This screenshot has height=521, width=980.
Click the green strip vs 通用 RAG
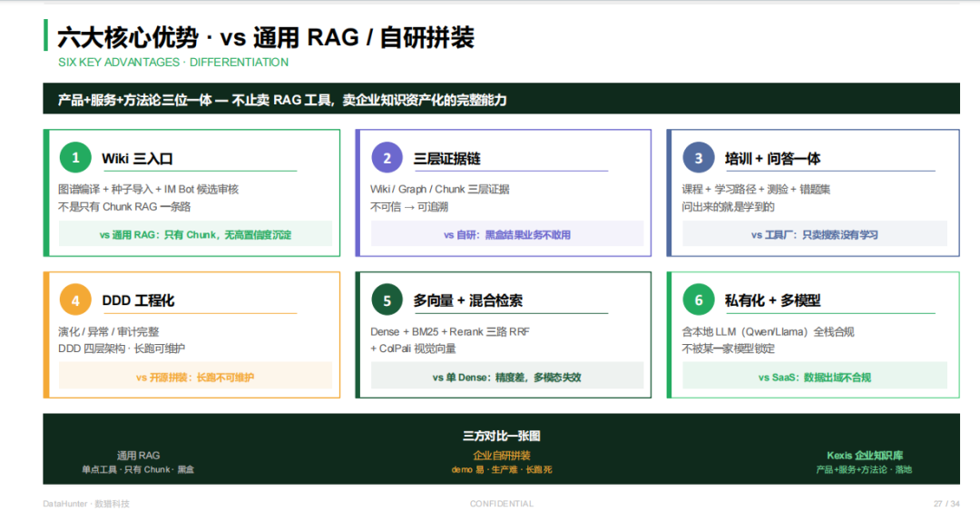coord(195,234)
